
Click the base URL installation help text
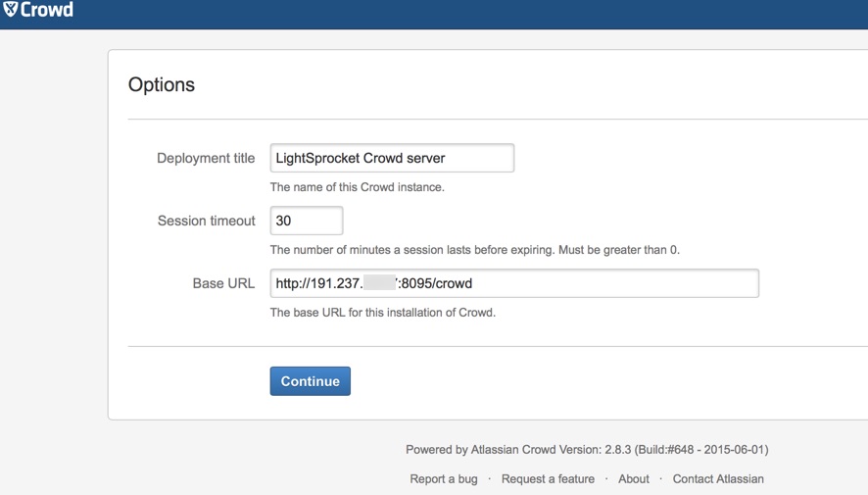(x=382, y=313)
